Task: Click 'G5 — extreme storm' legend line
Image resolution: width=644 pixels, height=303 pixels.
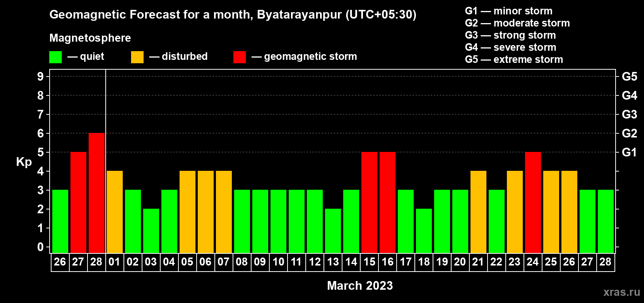Action: [514, 59]
